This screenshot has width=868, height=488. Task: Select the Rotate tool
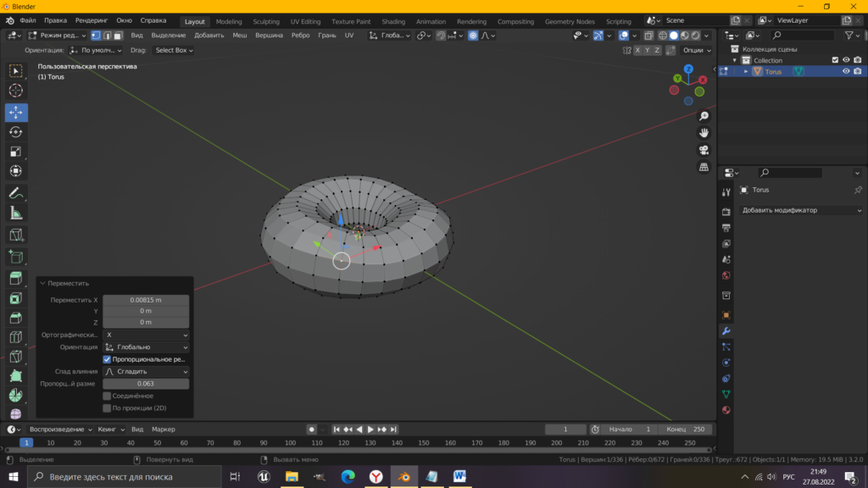(x=16, y=132)
